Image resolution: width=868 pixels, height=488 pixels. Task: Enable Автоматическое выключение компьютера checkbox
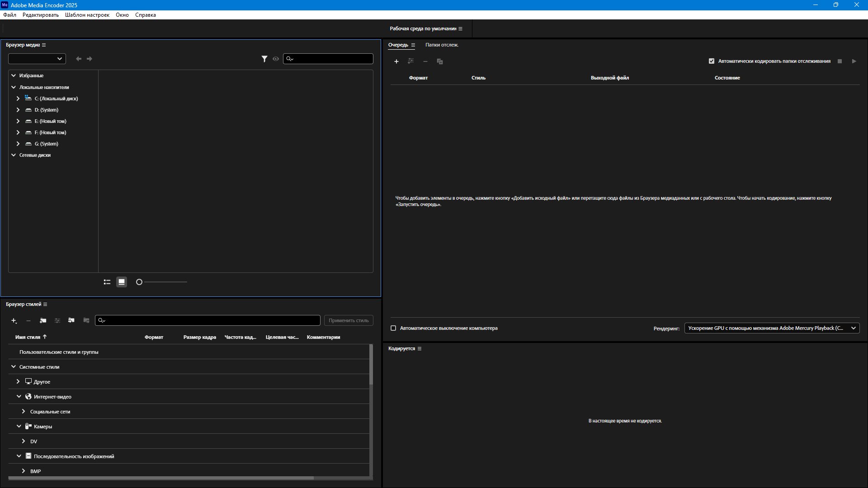point(393,328)
